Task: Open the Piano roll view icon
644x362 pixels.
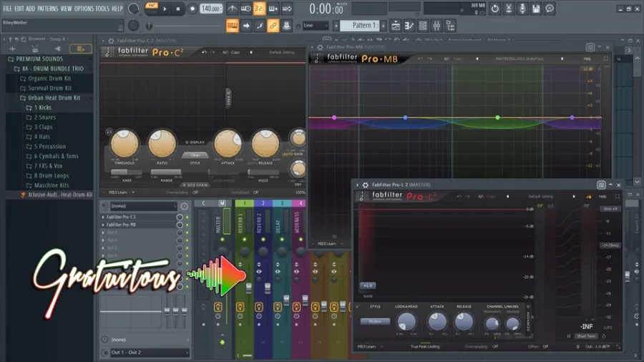Action: 409,26
